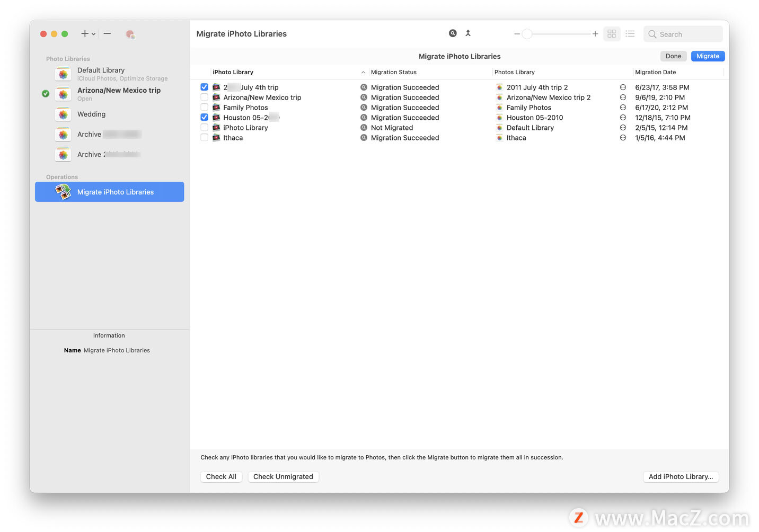This screenshot has width=759, height=532.
Task: Adjust the thumbnail size slider knob
Action: pos(527,34)
